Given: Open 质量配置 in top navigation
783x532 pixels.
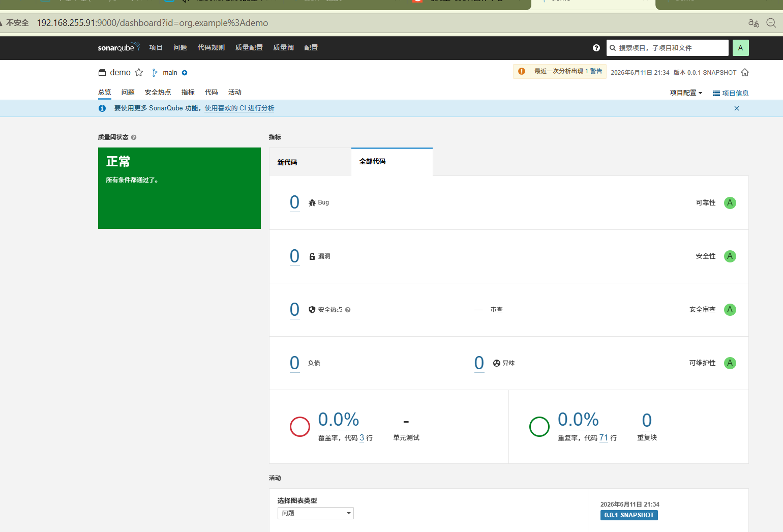Looking at the screenshot, I should coord(249,48).
